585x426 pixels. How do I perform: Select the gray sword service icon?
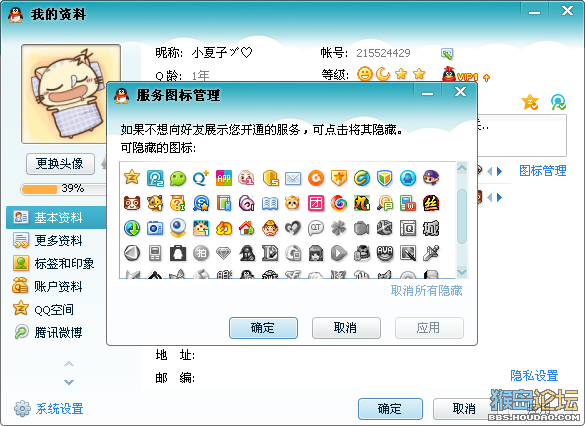431,253
